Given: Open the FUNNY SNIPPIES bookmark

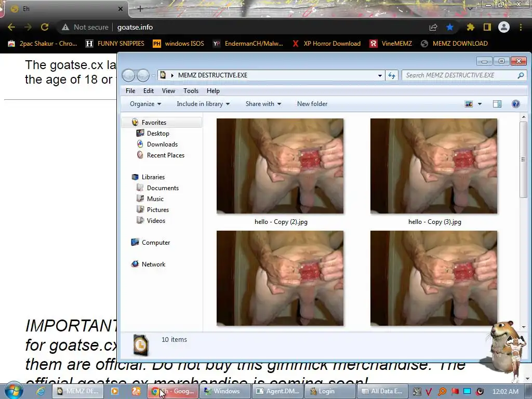Looking at the screenshot, I should 115,44.
